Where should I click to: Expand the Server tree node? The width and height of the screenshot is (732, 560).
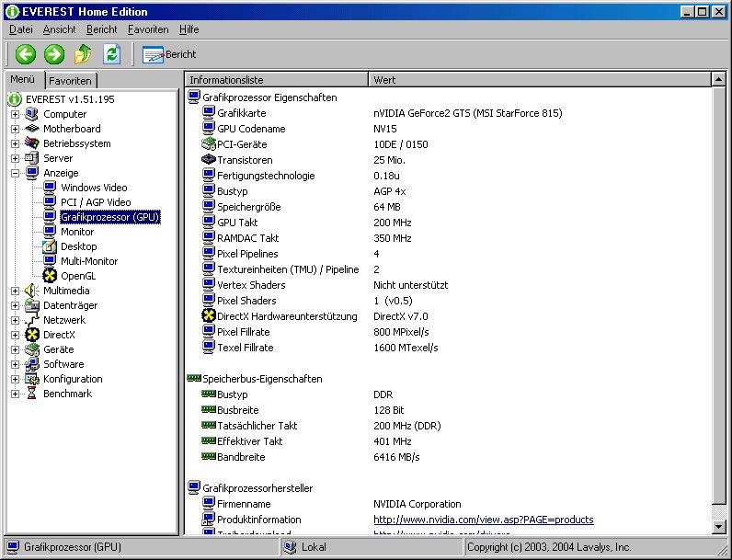pos(15,158)
